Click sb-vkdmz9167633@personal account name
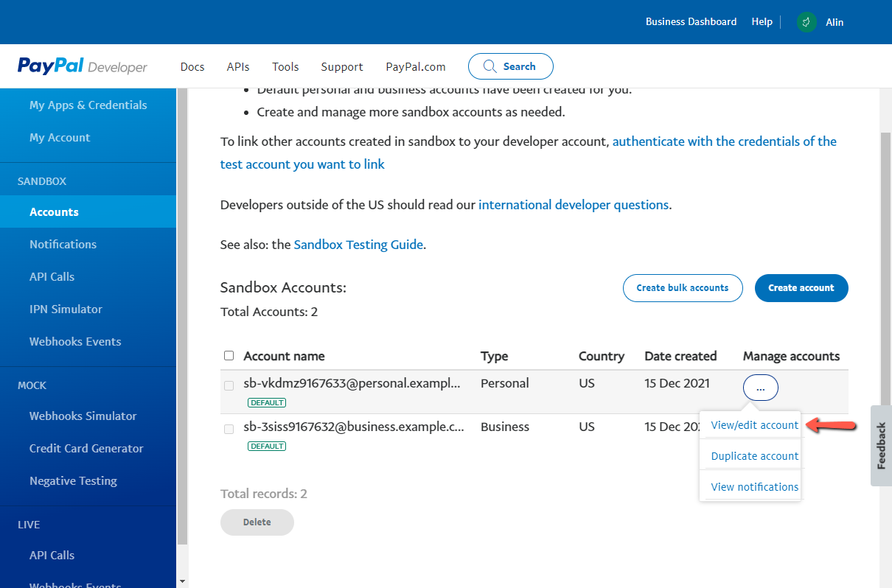 pos(352,384)
